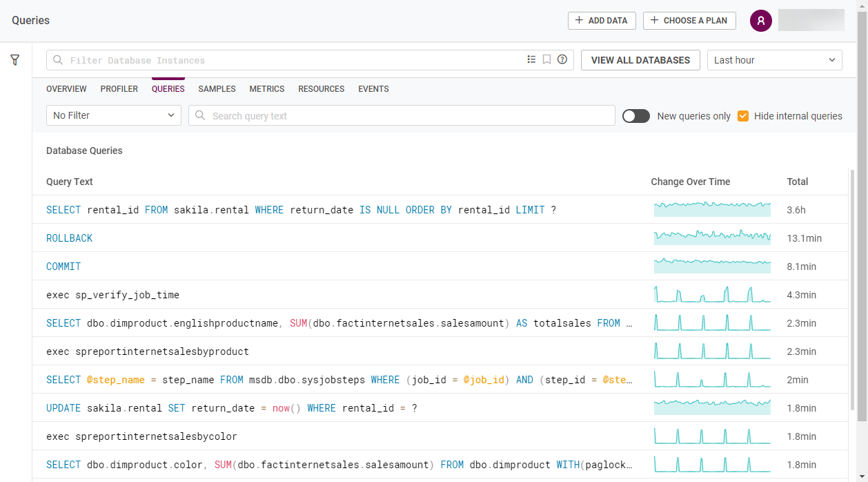This screenshot has height=482, width=868.
Task: Switch to the Profiler tab
Action: point(119,89)
